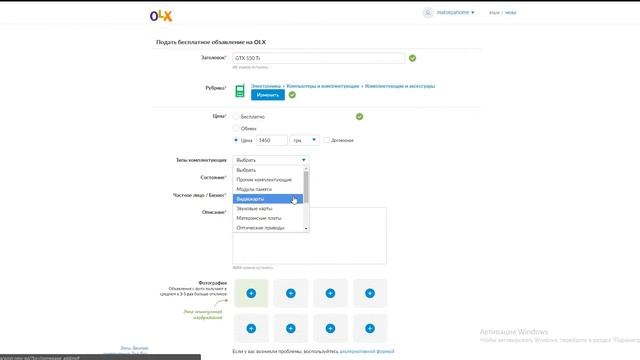Select the 'язык' language link
Image resolution: width=640 pixels, height=360 pixels.
point(494,13)
